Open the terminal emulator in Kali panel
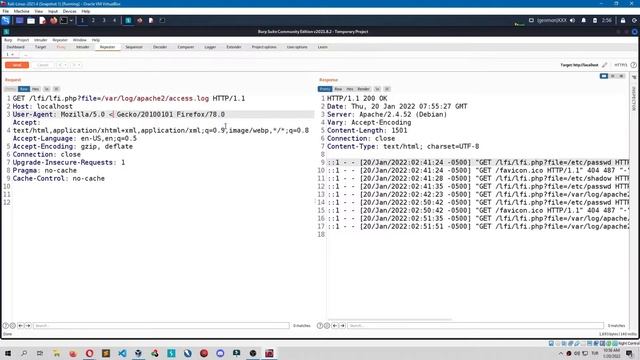640x360 pixels. pyautogui.click(x=64, y=20)
